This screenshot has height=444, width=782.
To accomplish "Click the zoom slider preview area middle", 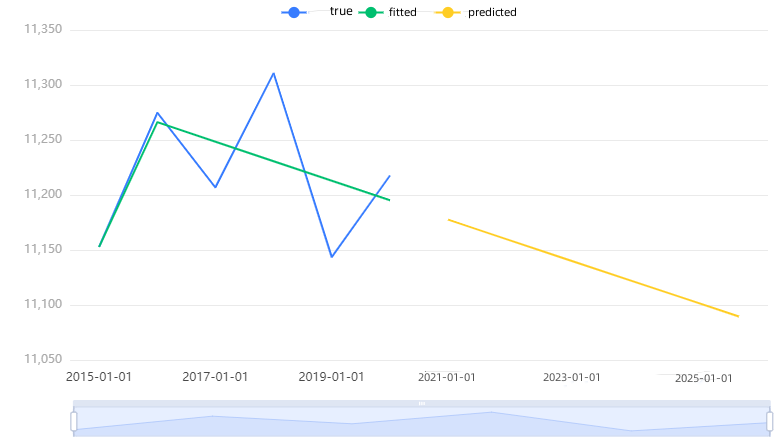I will [422, 422].
